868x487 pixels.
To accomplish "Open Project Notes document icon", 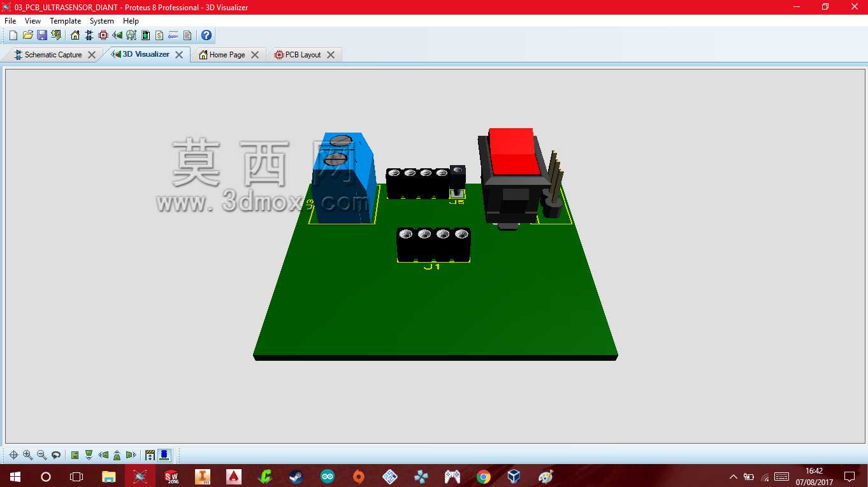I will tap(187, 35).
